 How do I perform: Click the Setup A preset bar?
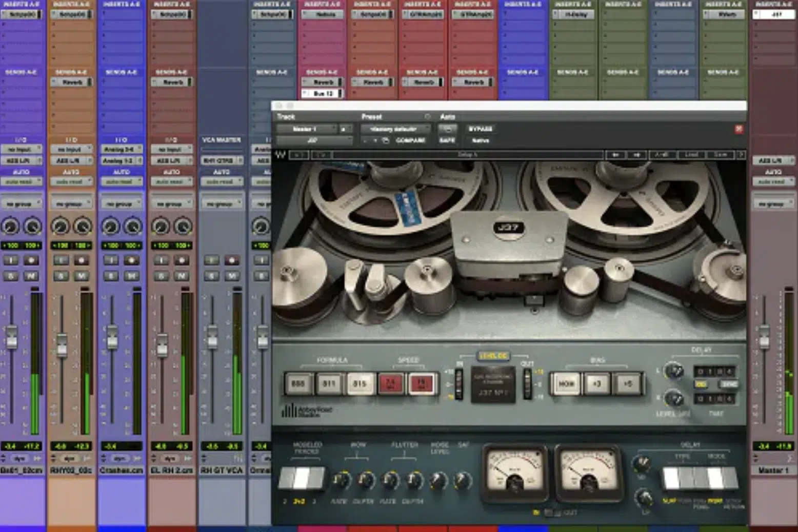[468, 154]
